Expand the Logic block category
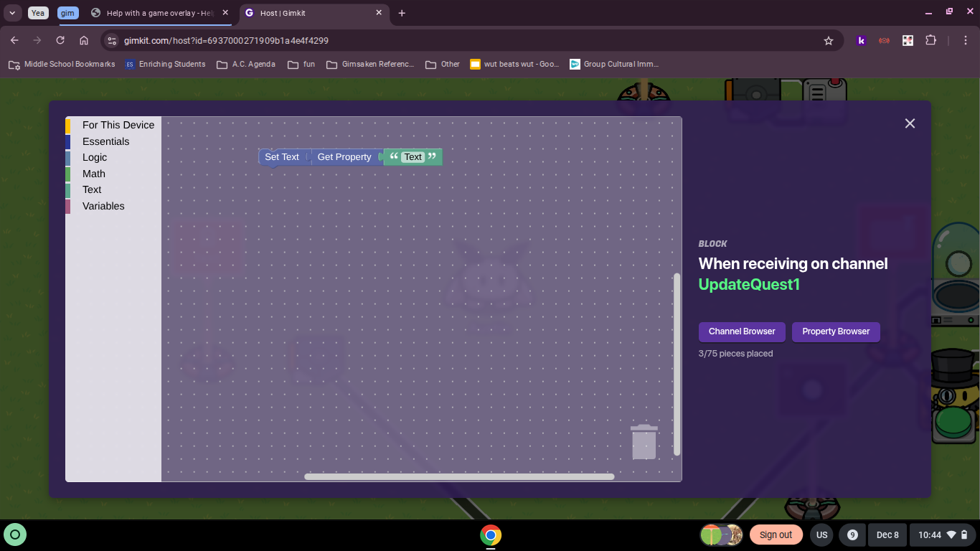 pos(95,157)
